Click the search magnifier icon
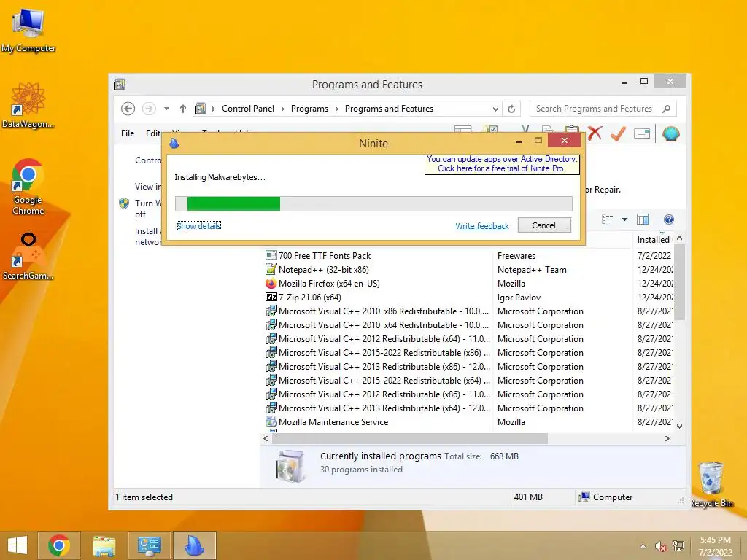Viewport: 747px width, 560px height. tap(667, 109)
